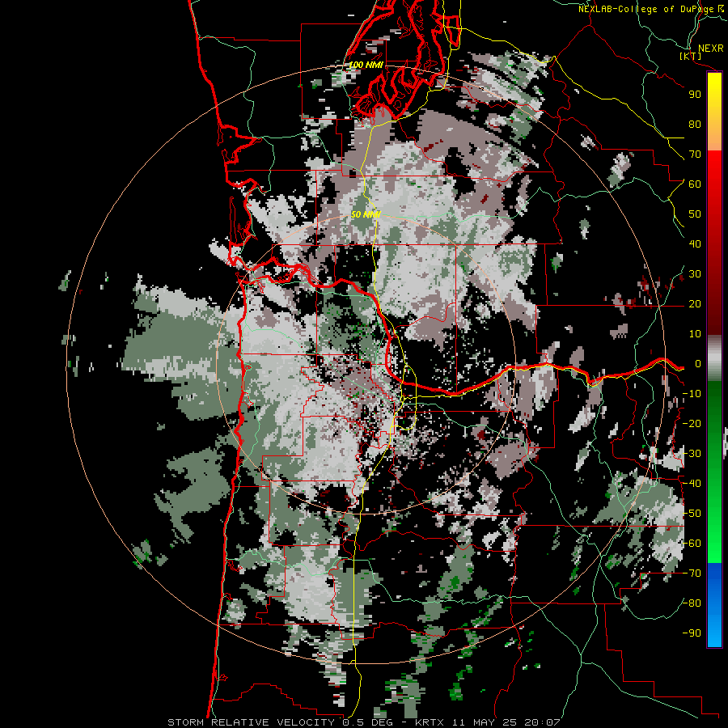Click the -50 value on the velocity scale

(692, 514)
